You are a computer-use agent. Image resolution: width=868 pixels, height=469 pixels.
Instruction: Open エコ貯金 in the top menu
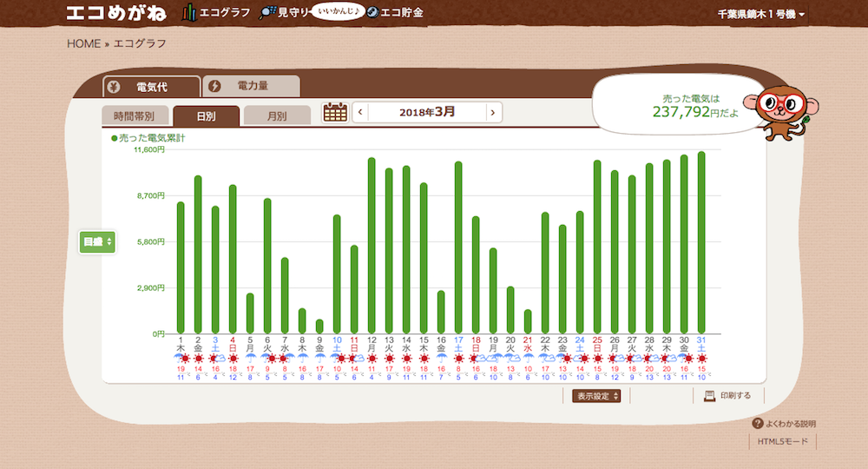(402, 12)
